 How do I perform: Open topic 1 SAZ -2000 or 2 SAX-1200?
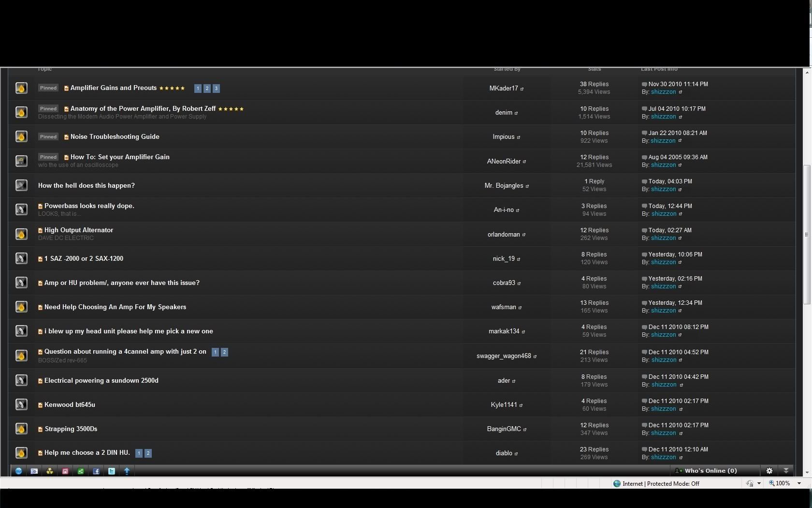point(84,258)
